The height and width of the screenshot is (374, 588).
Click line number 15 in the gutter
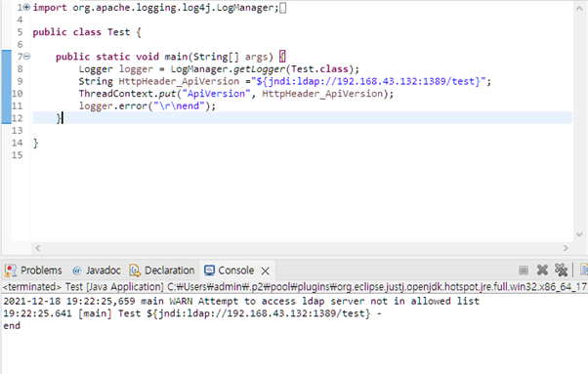(18, 155)
